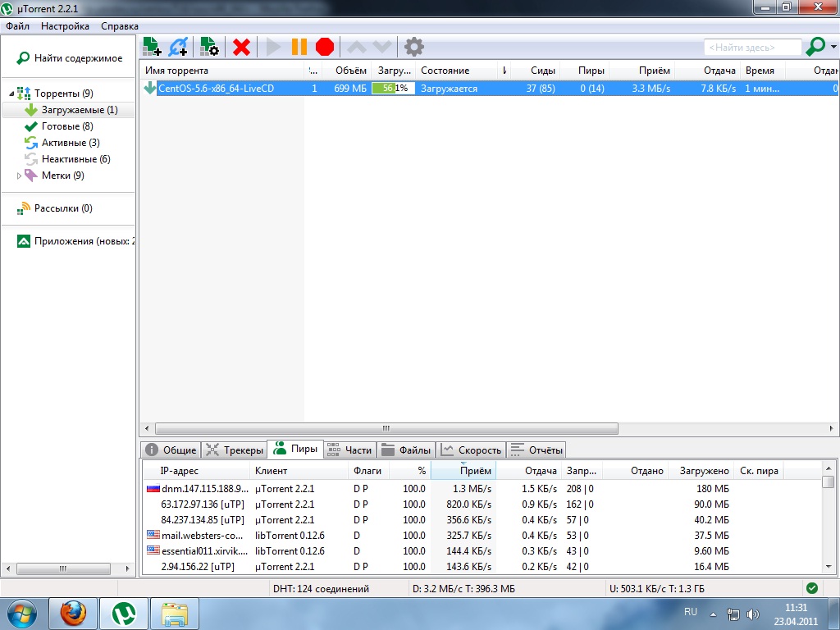
Task: Switch to the Пиры tab
Action: pyautogui.click(x=295, y=449)
